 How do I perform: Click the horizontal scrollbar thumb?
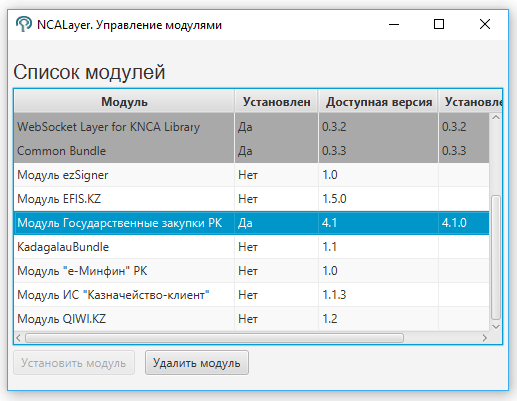click(214, 338)
